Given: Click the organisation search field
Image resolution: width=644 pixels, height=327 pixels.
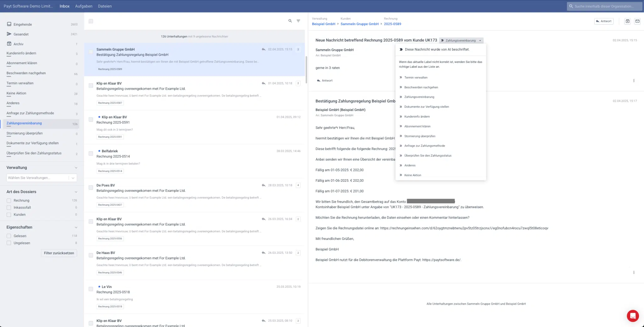Looking at the screenshot, I should pyautogui.click(x=604, y=6).
